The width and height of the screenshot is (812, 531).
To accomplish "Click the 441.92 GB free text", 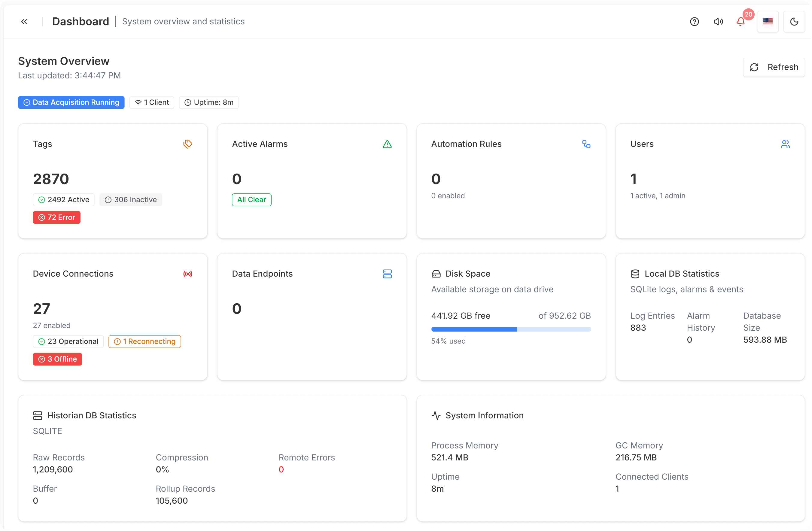I will click(461, 315).
